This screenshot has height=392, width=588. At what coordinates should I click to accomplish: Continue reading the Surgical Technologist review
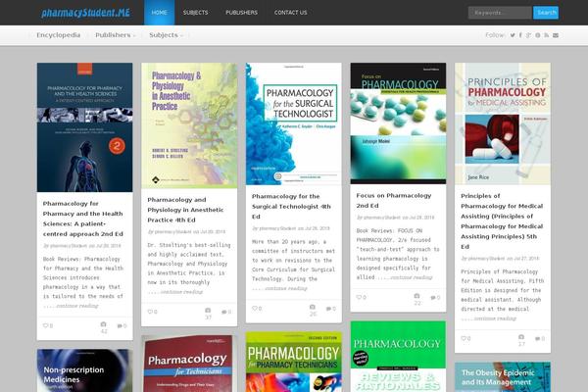(x=286, y=288)
